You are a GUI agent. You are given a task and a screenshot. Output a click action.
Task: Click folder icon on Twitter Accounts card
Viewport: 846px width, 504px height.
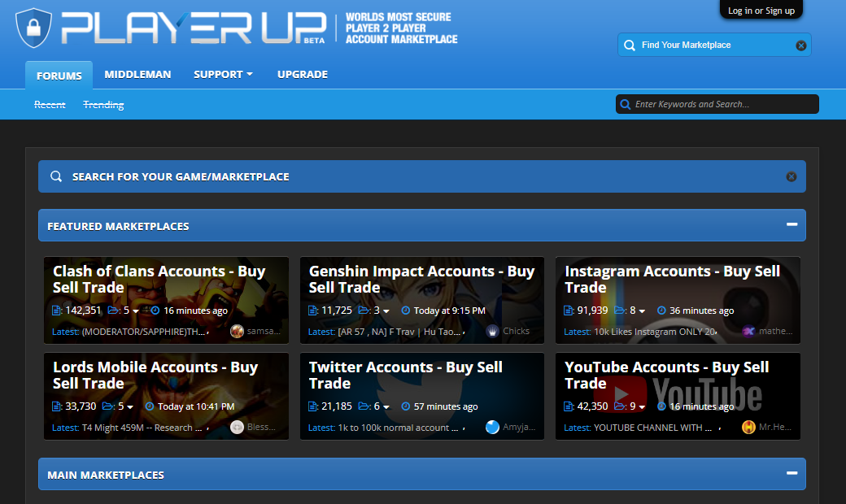[x=364, y=406]
